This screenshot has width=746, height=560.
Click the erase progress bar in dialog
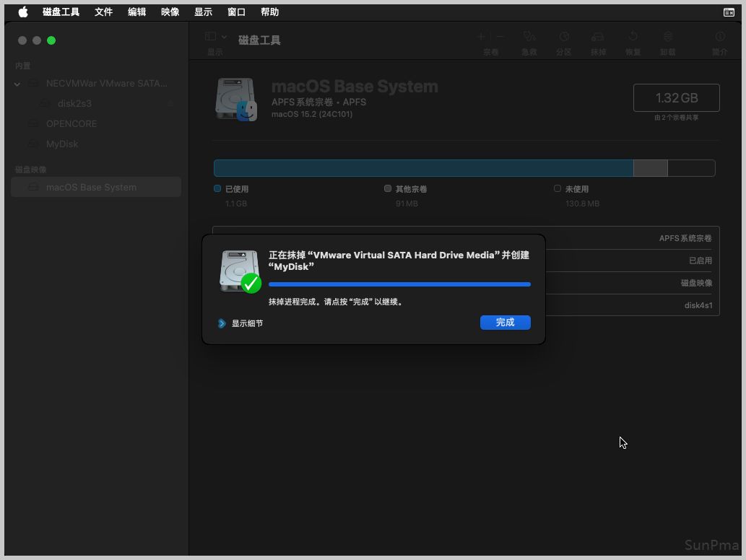(399, 284)
